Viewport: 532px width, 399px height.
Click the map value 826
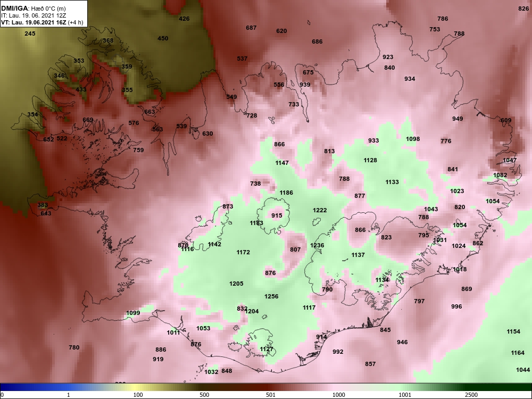point(523,9)
